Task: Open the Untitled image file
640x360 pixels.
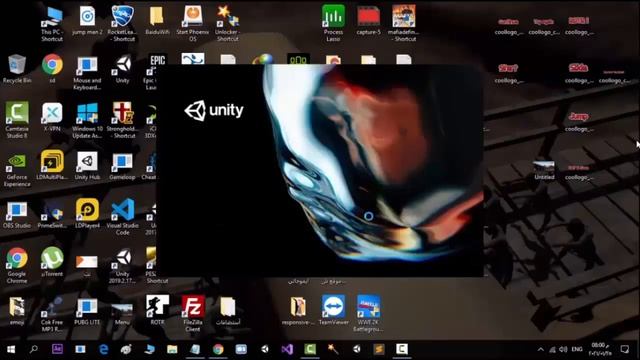Action: point(544,171)
